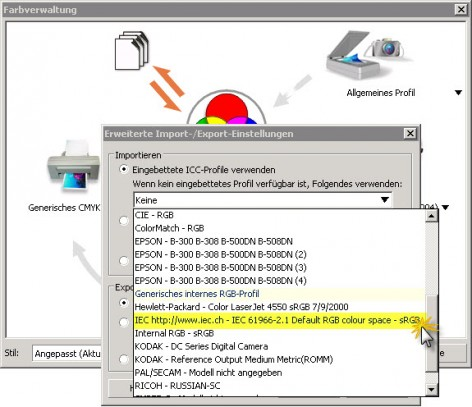Click the stacked documents icon in Farbverwaltung
The image size is (472, 407).
pos(132,50)
